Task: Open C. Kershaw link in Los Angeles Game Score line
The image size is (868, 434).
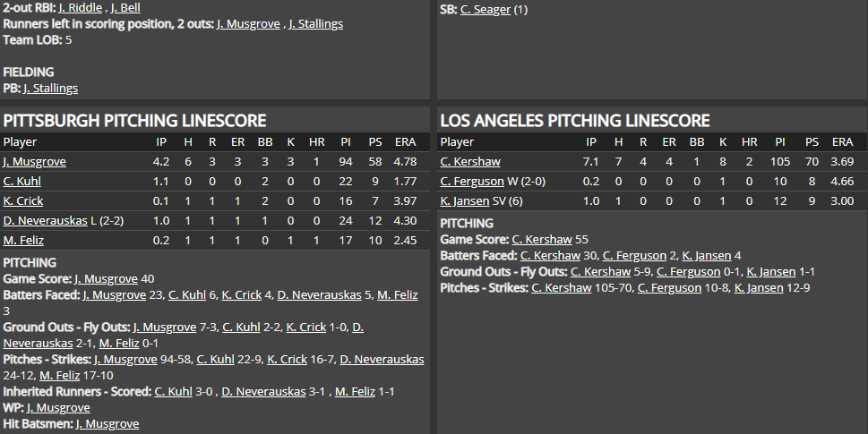Action: coord(541,239)
